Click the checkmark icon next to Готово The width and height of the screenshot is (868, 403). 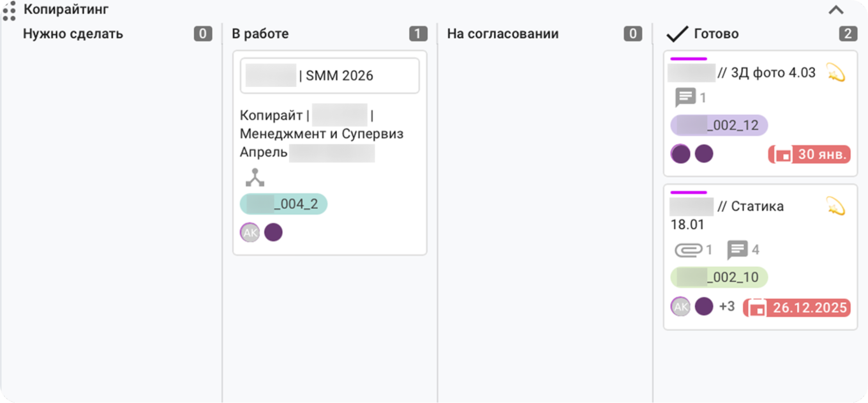click(x=677, y=34)
